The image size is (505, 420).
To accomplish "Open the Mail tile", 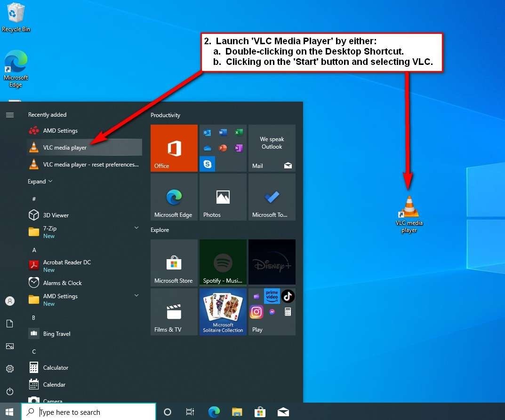I will tap(272, 148).
